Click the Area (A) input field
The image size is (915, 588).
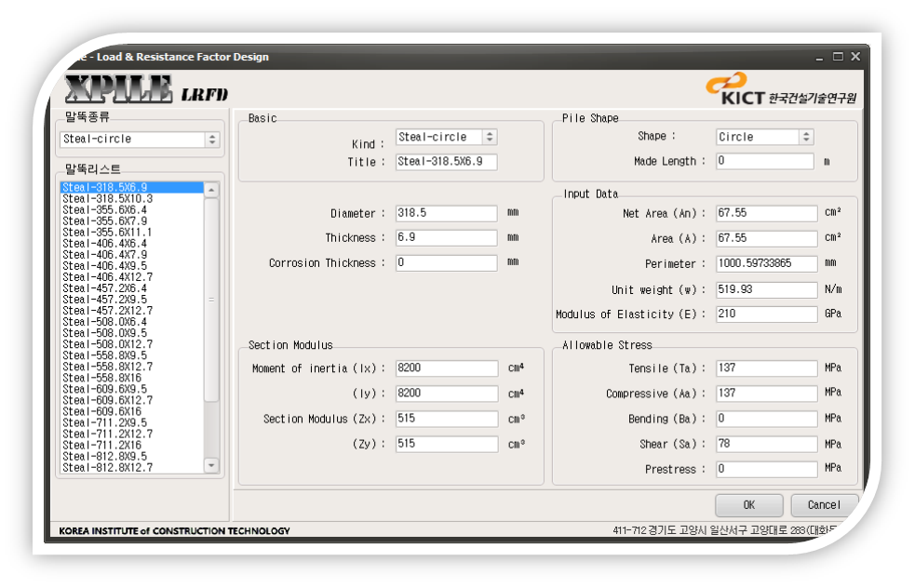click(x=767, y=238)
